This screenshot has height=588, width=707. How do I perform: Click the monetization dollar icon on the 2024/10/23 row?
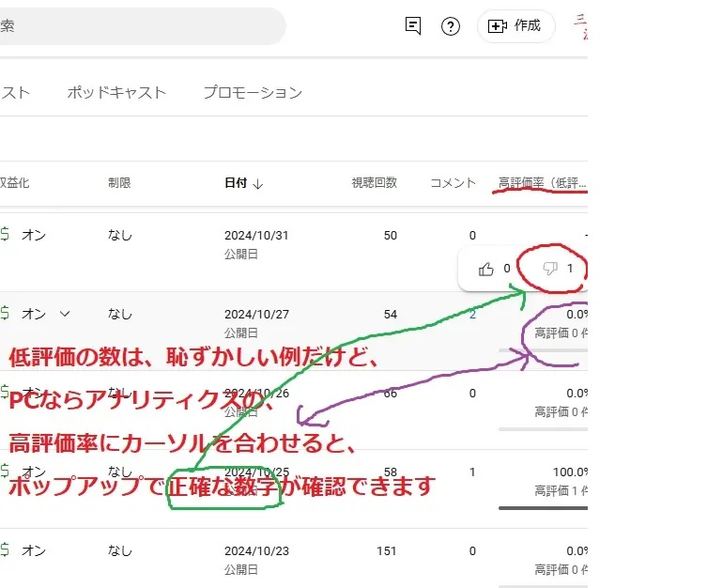click(x=5, y=549)
